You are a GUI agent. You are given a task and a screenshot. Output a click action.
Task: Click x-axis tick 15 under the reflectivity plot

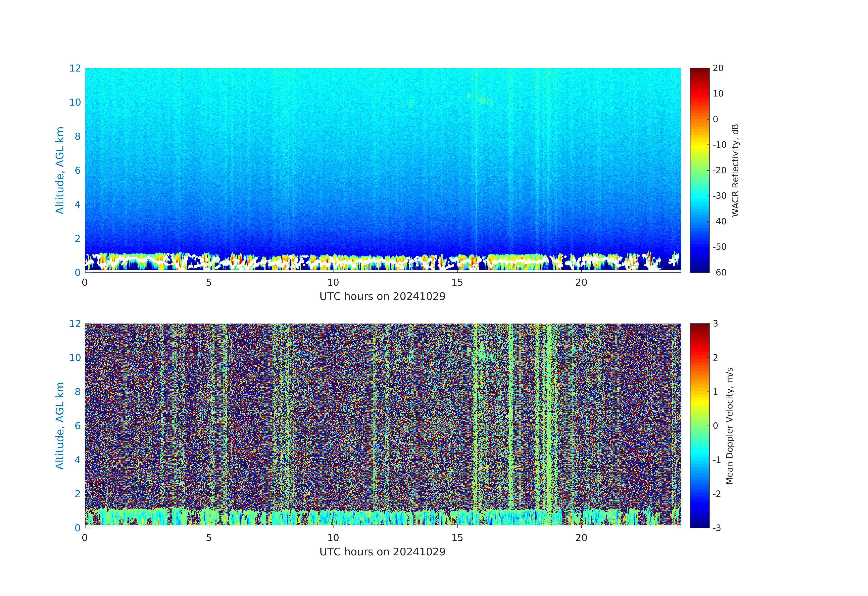point(457,282)
